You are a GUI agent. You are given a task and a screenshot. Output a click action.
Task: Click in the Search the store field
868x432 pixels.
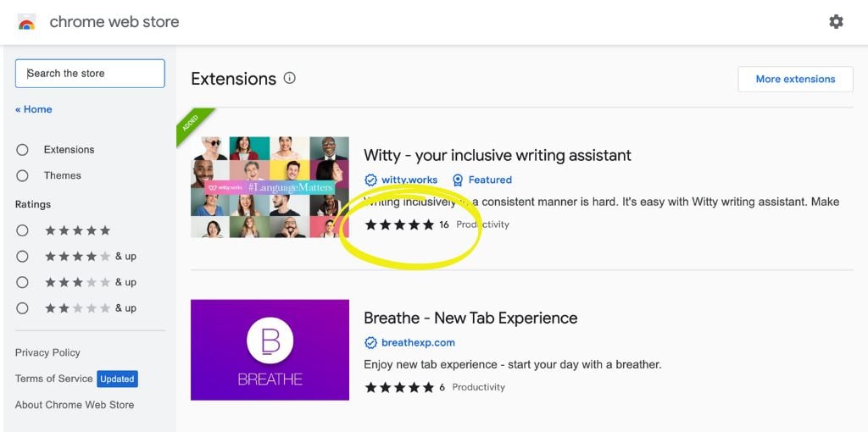(x=90, y=74)
